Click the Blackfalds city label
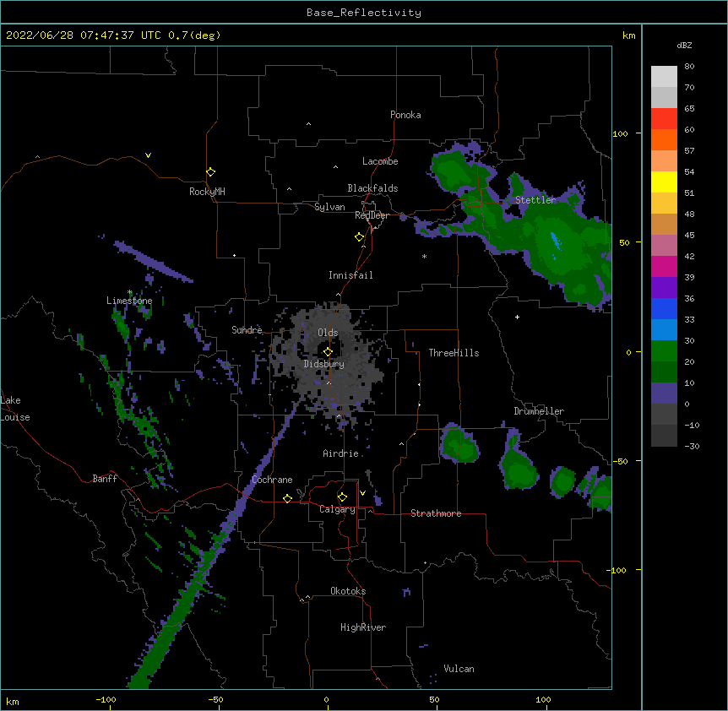728x711 pixels. pyautogui.click(x=372, y=188)
